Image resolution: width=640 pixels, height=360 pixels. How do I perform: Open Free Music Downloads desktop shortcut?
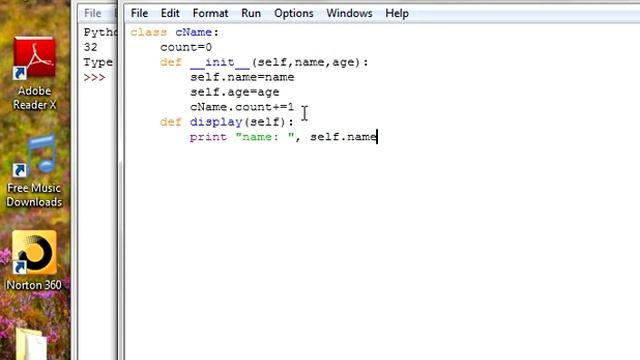(x=34, y=171)
